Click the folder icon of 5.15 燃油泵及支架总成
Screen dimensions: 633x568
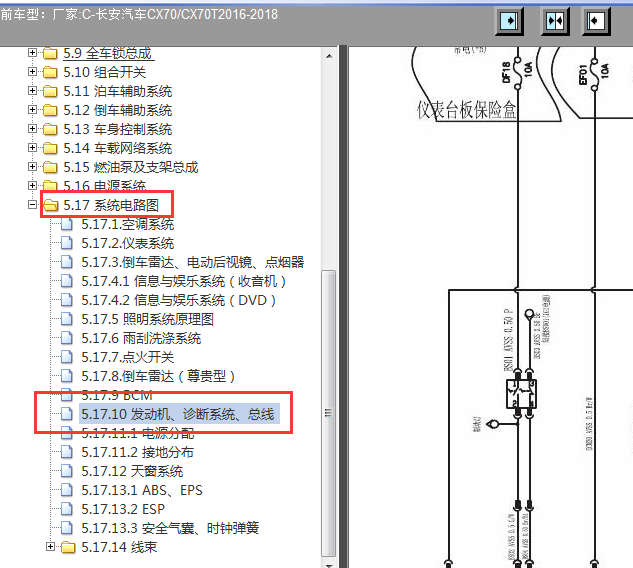click(50, 167)
